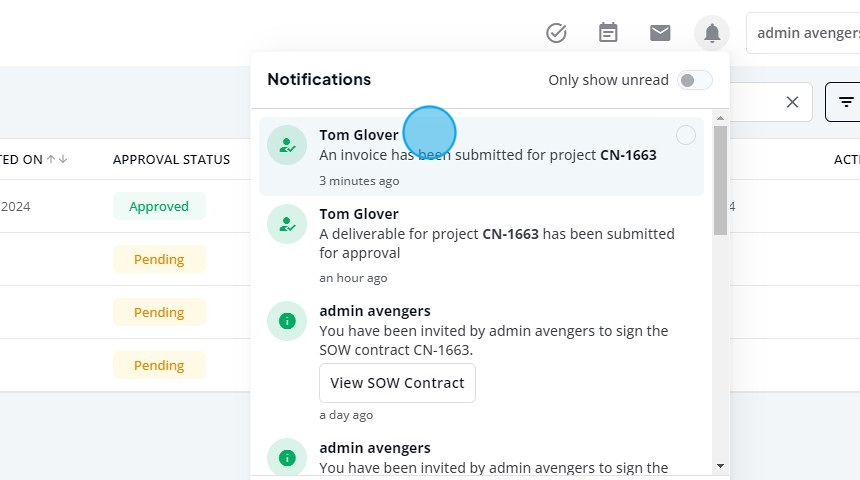Click the View SOW Contract button
The height and width of the screenshot is (480, 860).
click(x=397, y=383)
